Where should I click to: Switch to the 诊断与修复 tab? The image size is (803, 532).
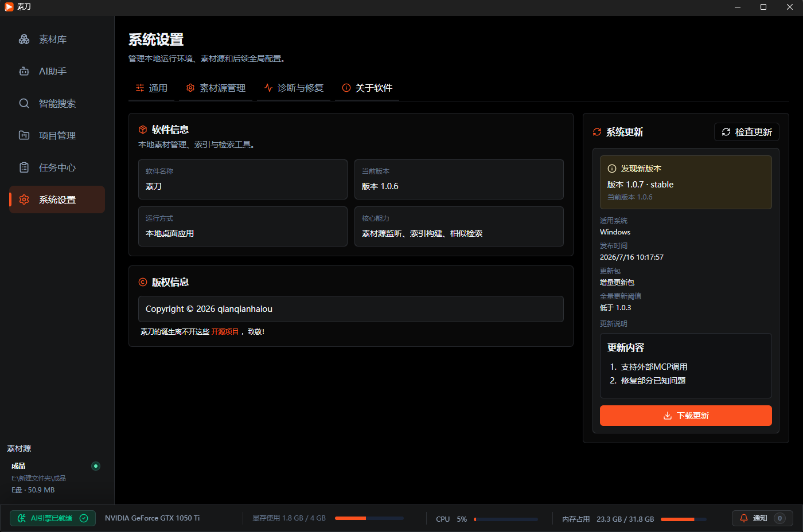click(294, 88)
